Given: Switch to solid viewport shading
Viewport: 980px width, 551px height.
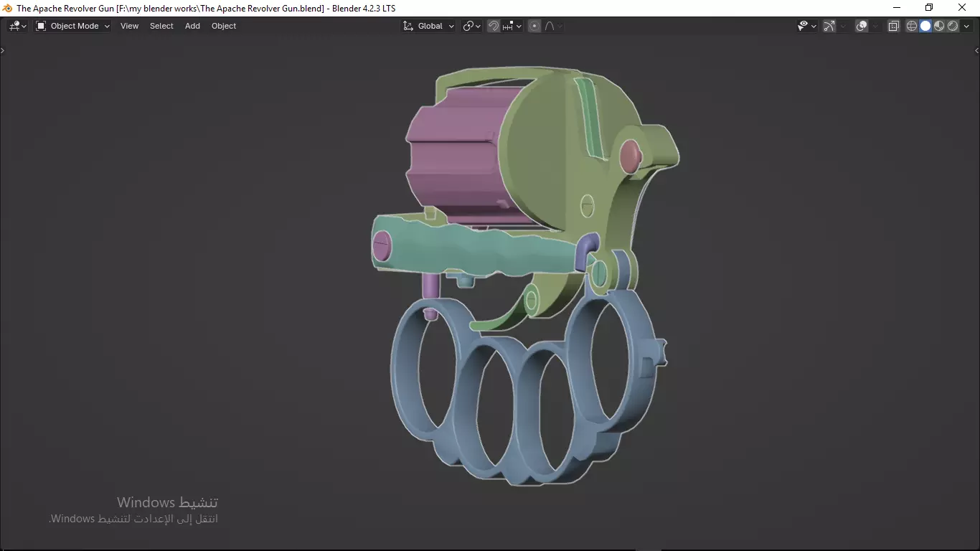Looking at the screenshot, I should (925, 26).
